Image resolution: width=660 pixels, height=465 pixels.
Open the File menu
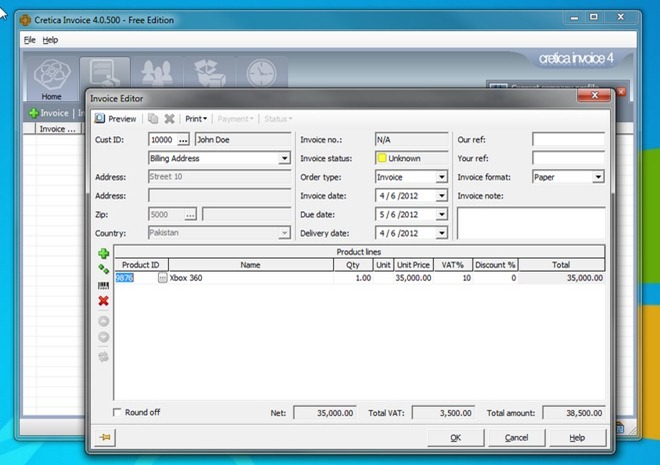coord(29,40)
